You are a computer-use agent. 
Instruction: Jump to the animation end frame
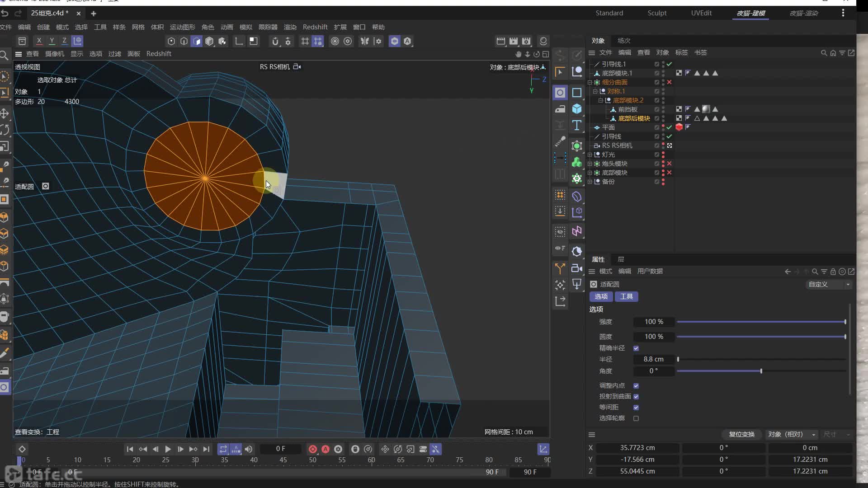(x=206, y=449)
